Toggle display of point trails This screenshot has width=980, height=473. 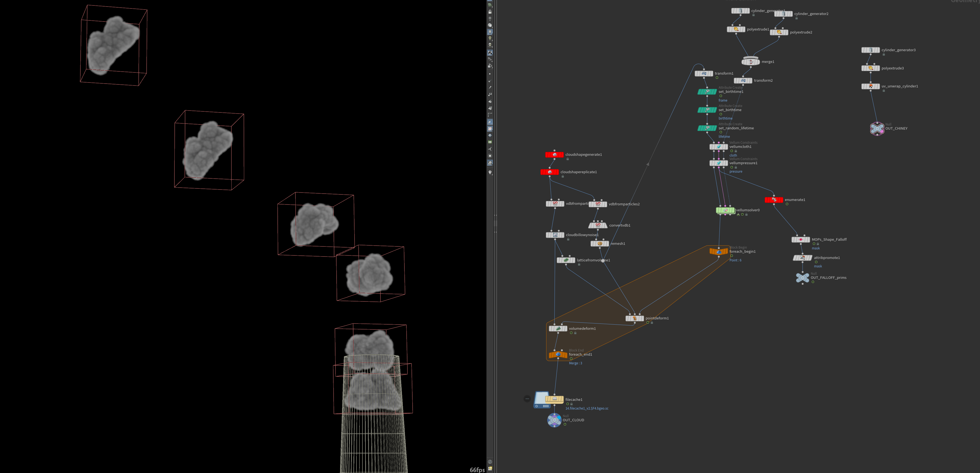coord(490,87)
